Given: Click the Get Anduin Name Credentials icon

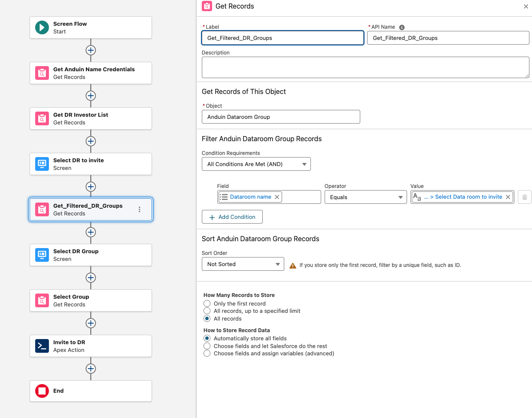Looking at the screenshot, I should click(x=42, y=73).
